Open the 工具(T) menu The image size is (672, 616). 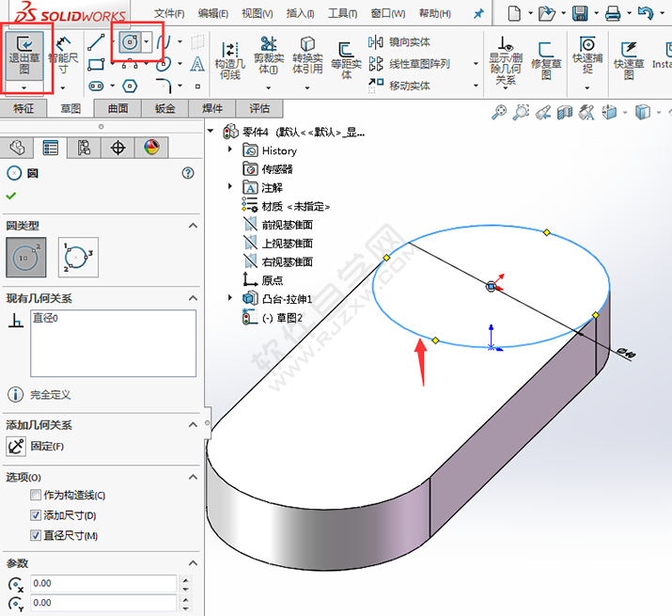tap(342, 14)
